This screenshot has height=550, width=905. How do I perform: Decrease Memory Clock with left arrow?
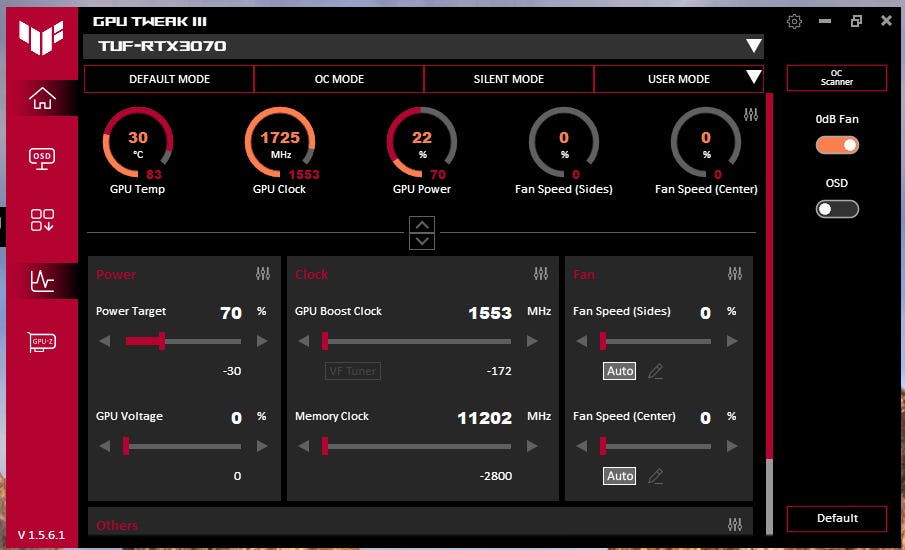coord(304,446)
